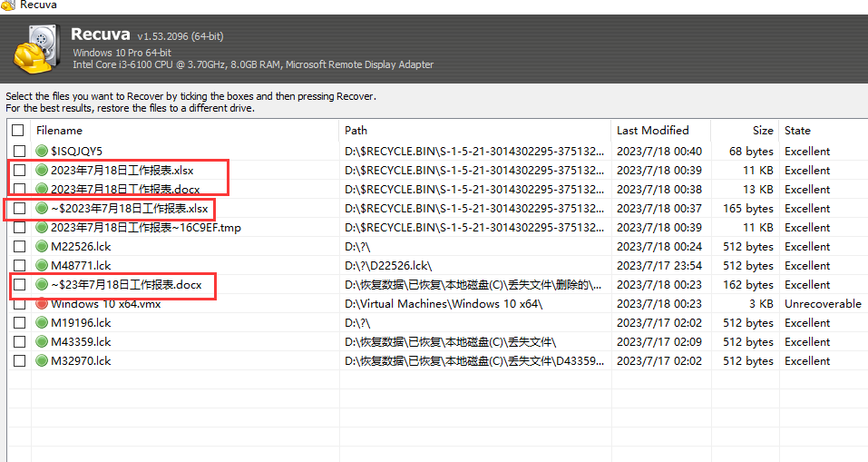This screenshot has width=868, height=462.
Task: Click the 165 bytes size cell
Action: 748,208
